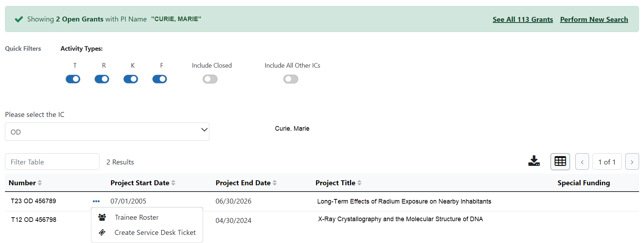This screenshot has width=644, height=243.
Task: Click into the Filter Table field
Action: [52, 162]
